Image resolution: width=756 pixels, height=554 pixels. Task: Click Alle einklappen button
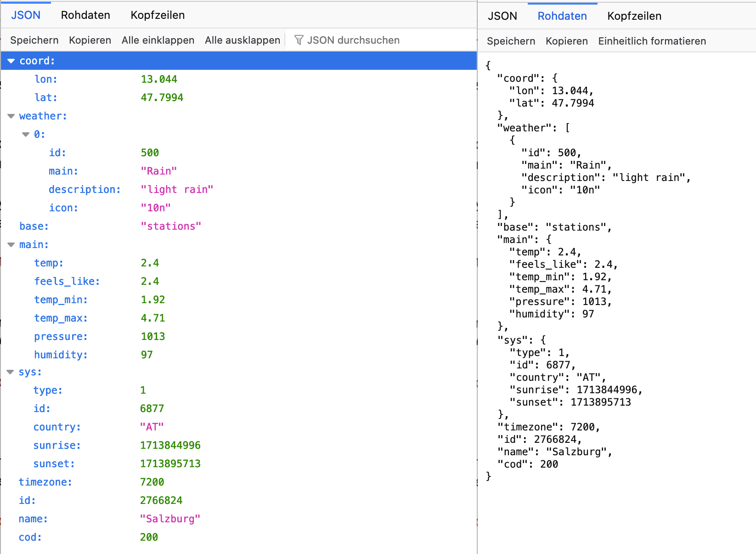(x=158, y=40)
